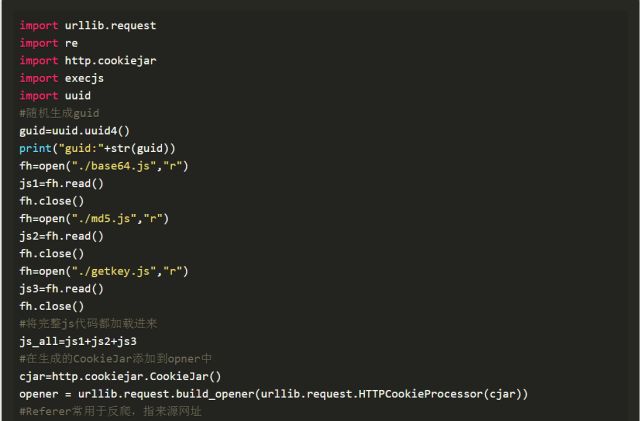Click the 'js3=fh.read()' line
Viewport: 640px width, 421px height.
[62, 288]
